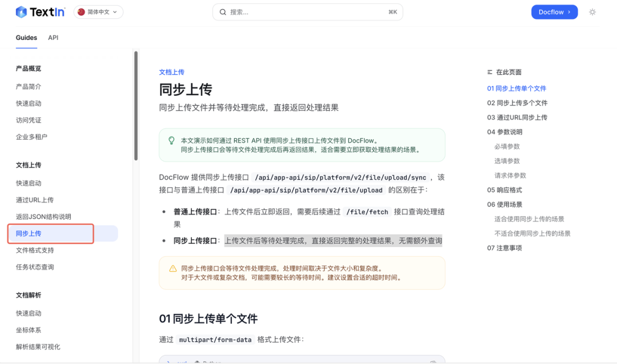Navigate to 07 注意事项 outline link
Screen dimensions: 617x364
click(504, 248)
